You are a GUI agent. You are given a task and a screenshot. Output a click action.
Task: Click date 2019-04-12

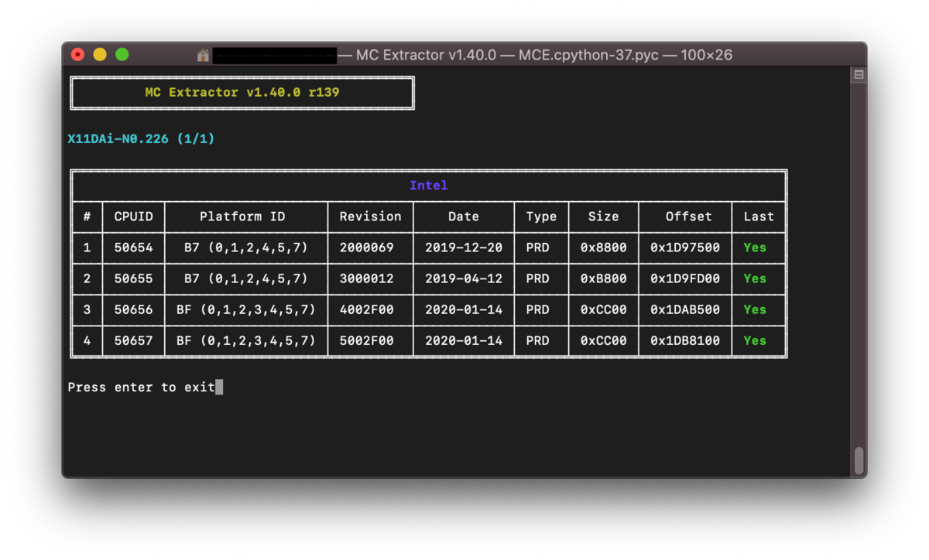pos(464,278)
